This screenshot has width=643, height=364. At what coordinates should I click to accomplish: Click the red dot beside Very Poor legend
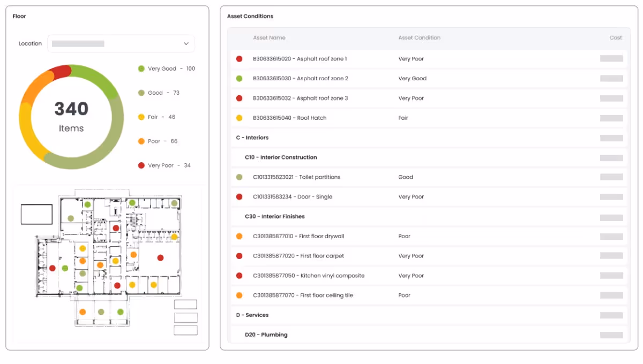(x=141, y=165)
